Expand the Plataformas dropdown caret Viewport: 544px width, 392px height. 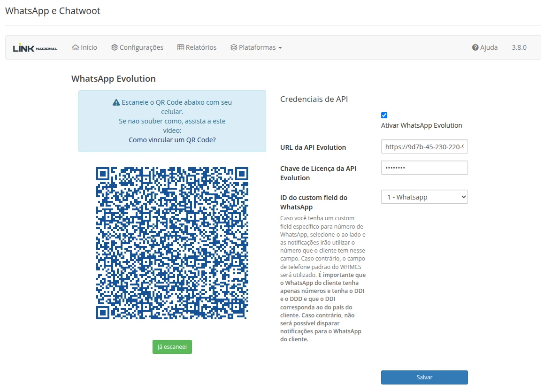(x=280, y=48)
